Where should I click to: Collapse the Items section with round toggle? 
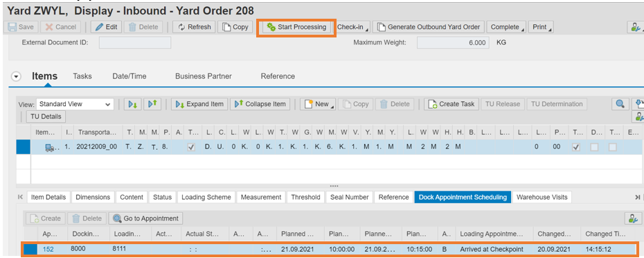(16, 76)
